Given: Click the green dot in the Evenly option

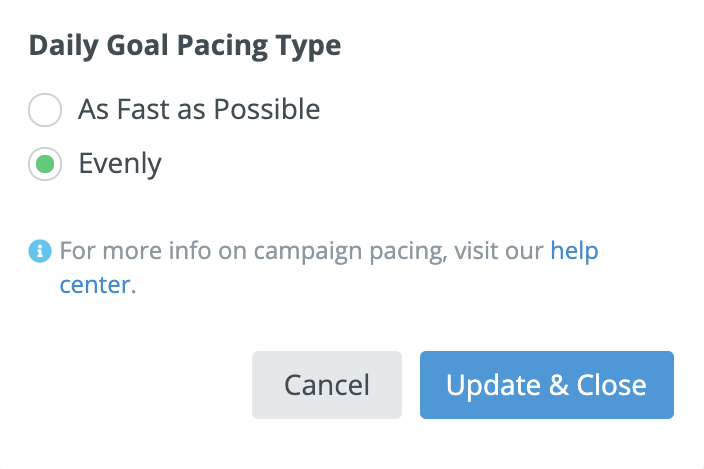Looking at the screenshot, I should [45, 164].
